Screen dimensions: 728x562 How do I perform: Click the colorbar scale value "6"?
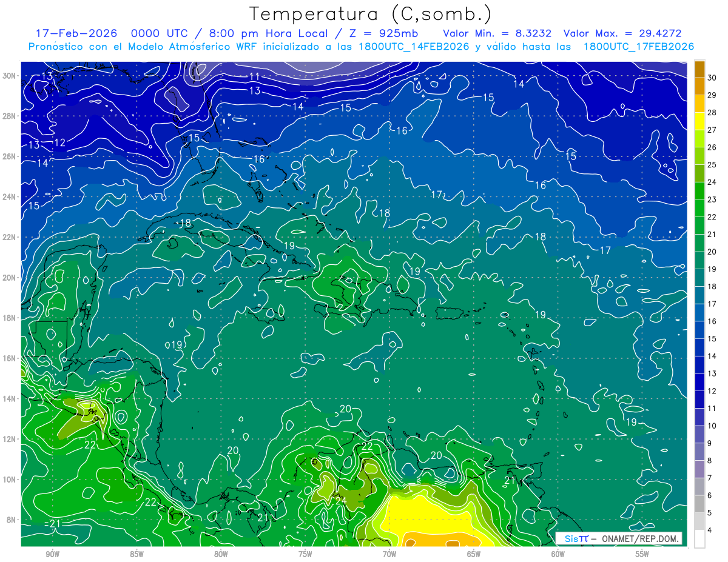tap(710, 495)
